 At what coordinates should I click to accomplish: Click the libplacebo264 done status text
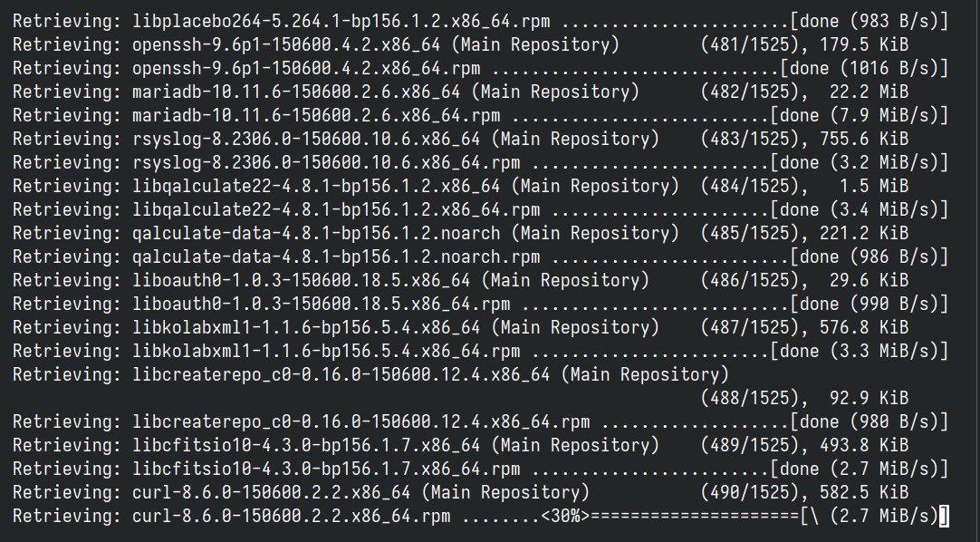870,21
